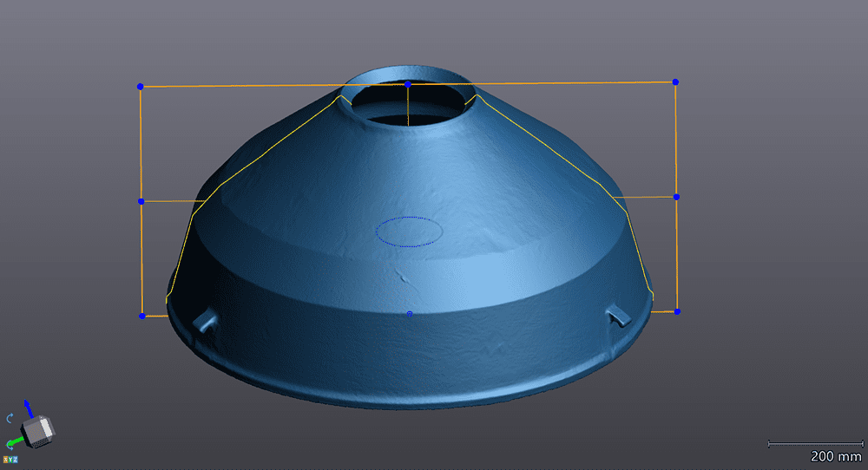Select the middle-right blue handle point
868x470 pixels.
pyautogui.click(x=676, y=197)
